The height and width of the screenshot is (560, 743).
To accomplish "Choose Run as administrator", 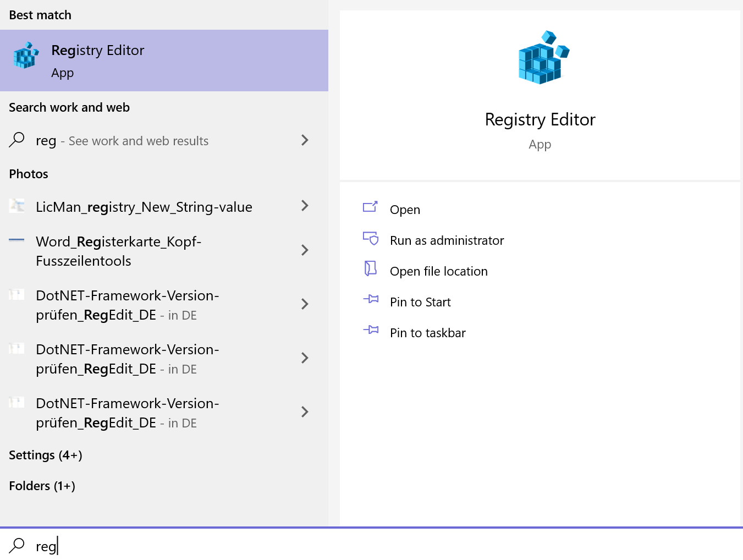I will click(x=447, y=241).
